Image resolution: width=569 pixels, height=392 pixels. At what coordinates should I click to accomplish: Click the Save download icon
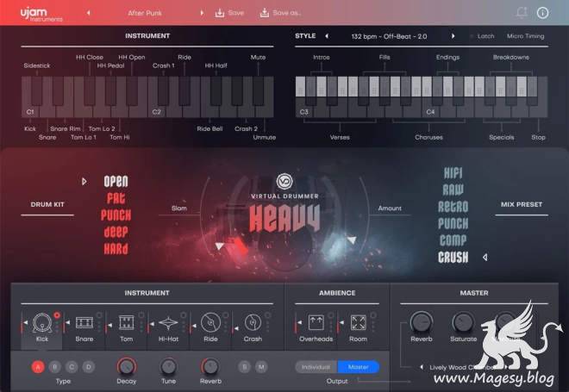(x=220, y=13)
